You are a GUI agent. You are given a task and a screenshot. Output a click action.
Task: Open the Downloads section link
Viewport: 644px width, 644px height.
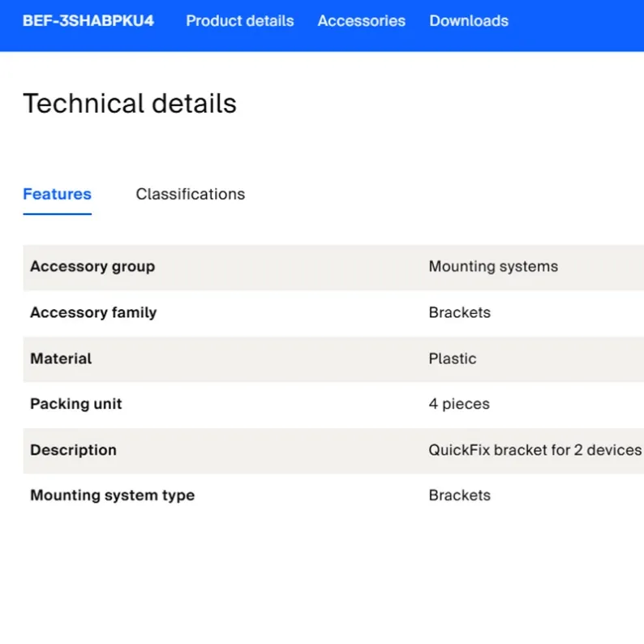469,21
